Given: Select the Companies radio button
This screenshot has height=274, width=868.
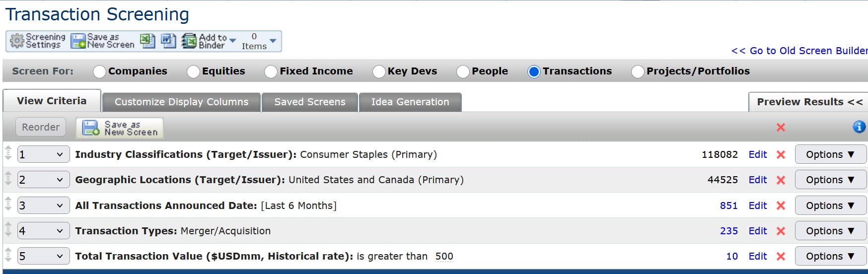Looking at the screenshot, I should coord(99,72).
